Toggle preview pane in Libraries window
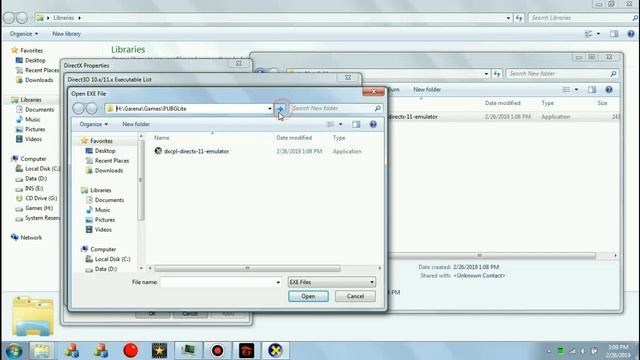640x360 pixels. coord(614,34)
